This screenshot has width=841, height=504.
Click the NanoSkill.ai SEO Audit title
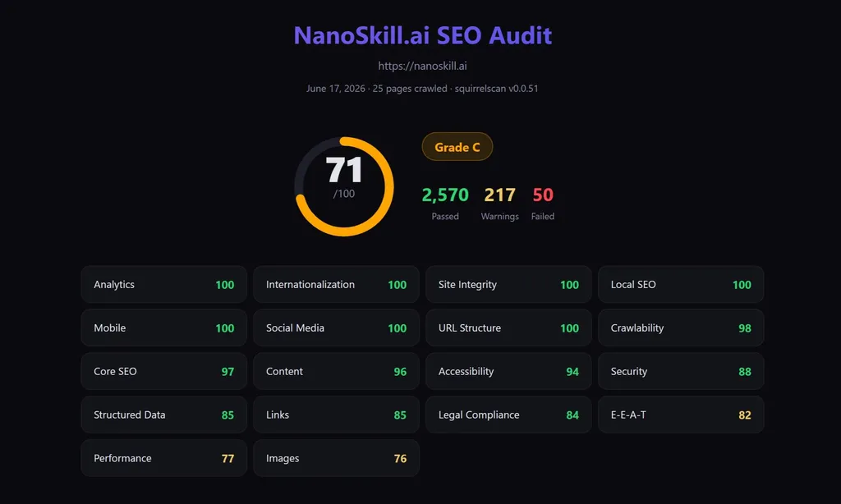tap(423, 35)
